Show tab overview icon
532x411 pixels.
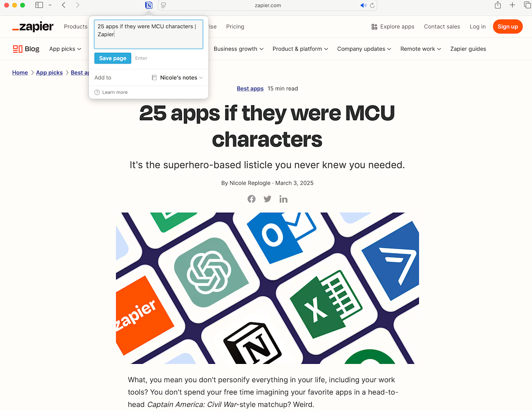527,5
